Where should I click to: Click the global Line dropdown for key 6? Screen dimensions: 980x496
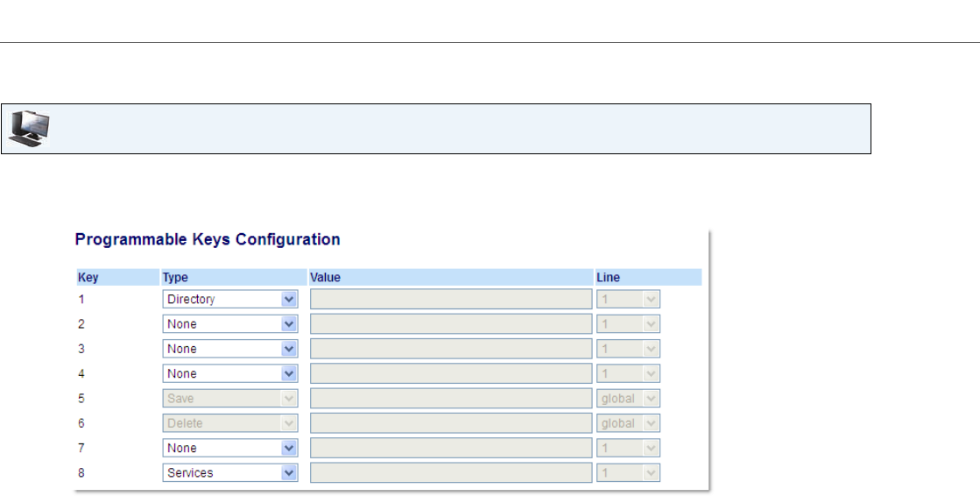(628, 423)
